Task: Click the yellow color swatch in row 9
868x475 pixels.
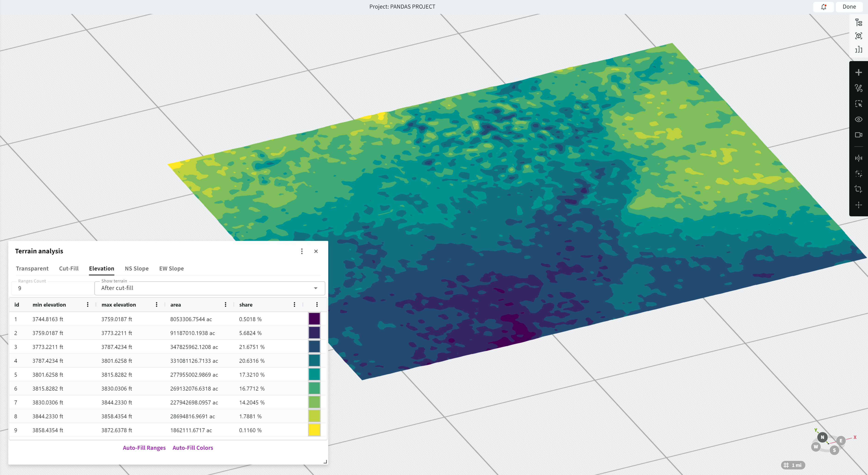Action: tap(314, 430)
